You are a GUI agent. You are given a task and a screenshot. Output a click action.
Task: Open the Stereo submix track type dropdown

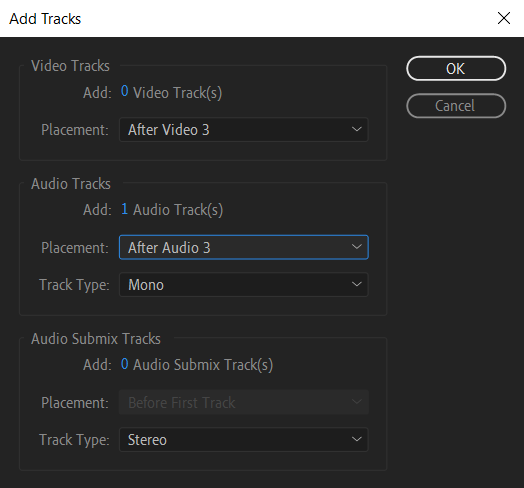(x=244, y=440)
